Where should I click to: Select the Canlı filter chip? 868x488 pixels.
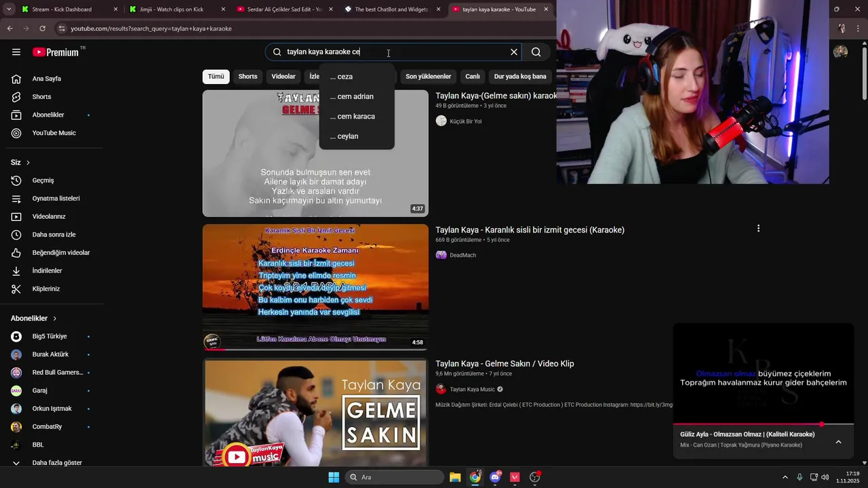pos(473,77)
